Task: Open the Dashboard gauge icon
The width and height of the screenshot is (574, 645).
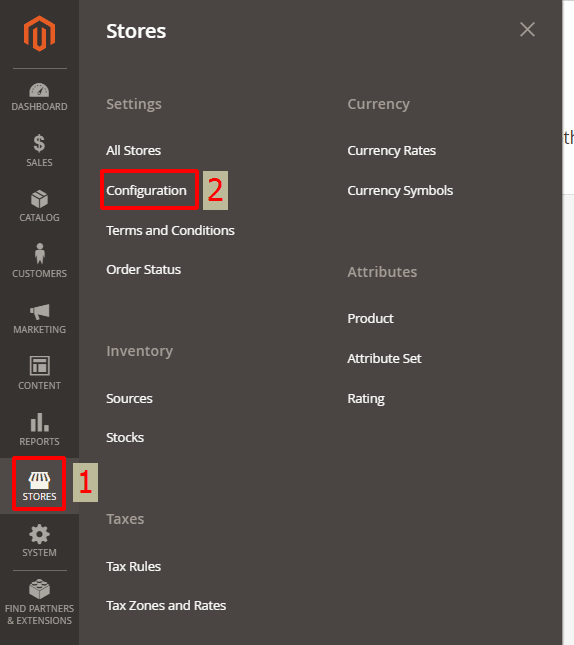Action: pos(39,90)
